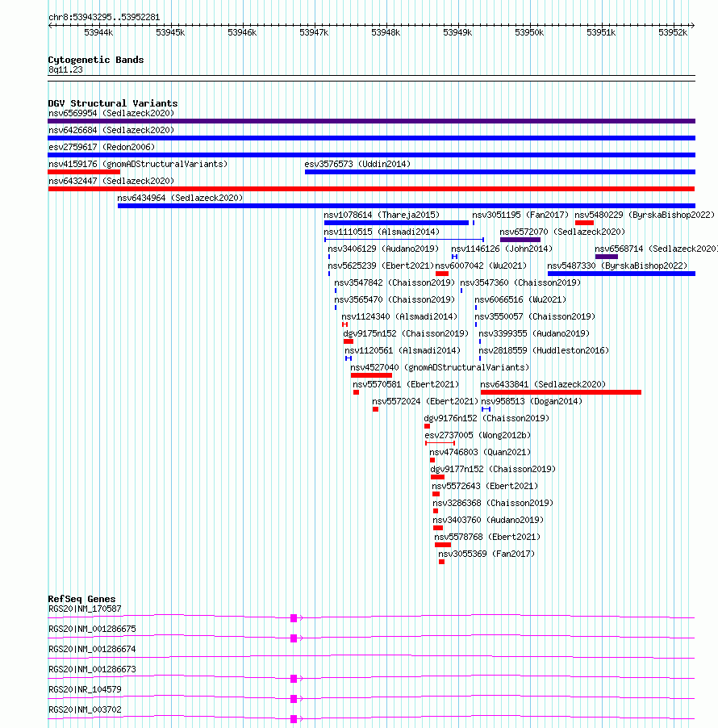Viewport: 718px width, 728px height.
Task: Open nsv3399355 (Audano2019) label
Action: point(534,333)
